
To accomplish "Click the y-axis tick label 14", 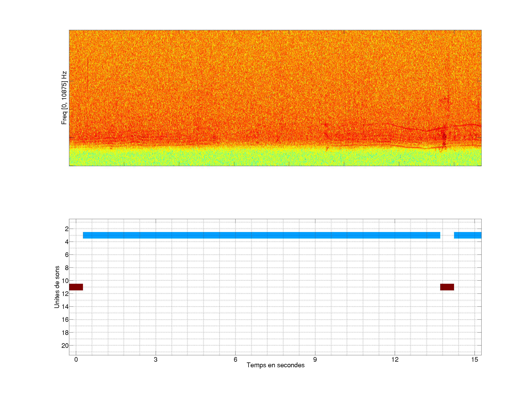I will coord(65,307).
